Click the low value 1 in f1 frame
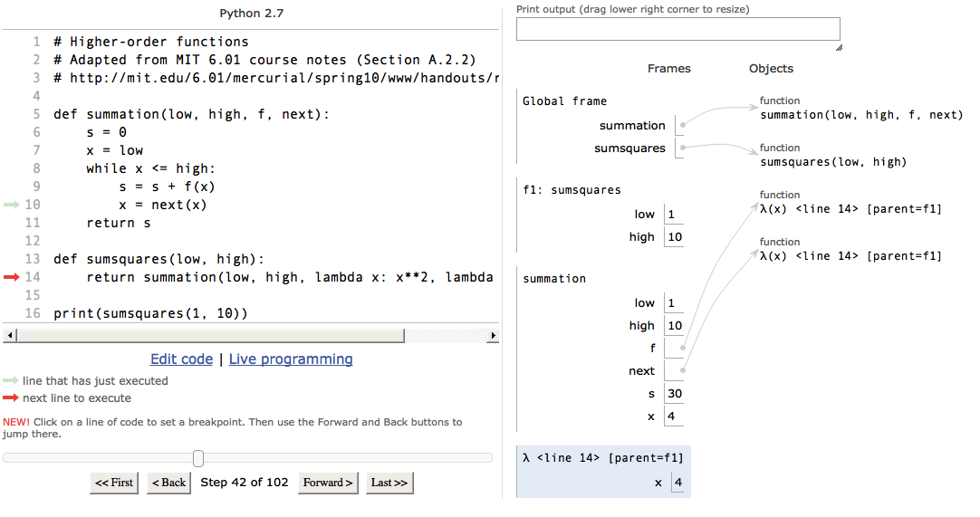Viewport: 980px width, 517px height. point(673,215)
